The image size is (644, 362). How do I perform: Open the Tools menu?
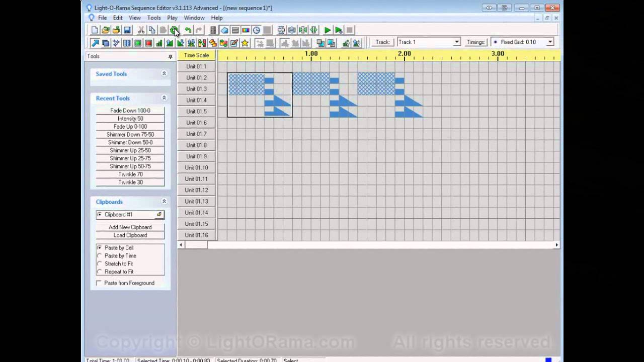[x=154, y=18]
